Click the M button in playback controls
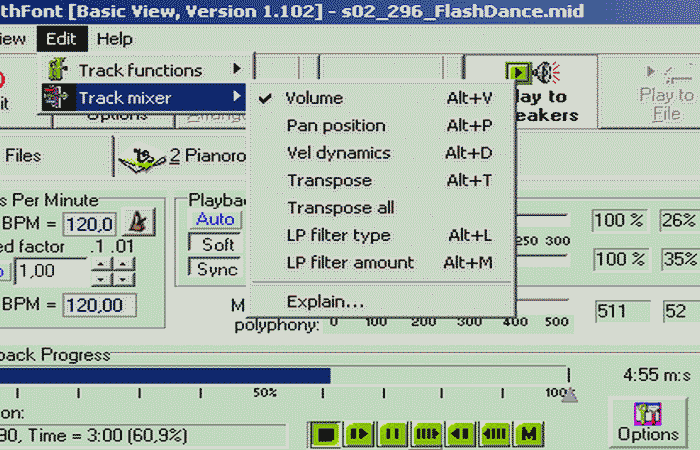 coord(530,434)
